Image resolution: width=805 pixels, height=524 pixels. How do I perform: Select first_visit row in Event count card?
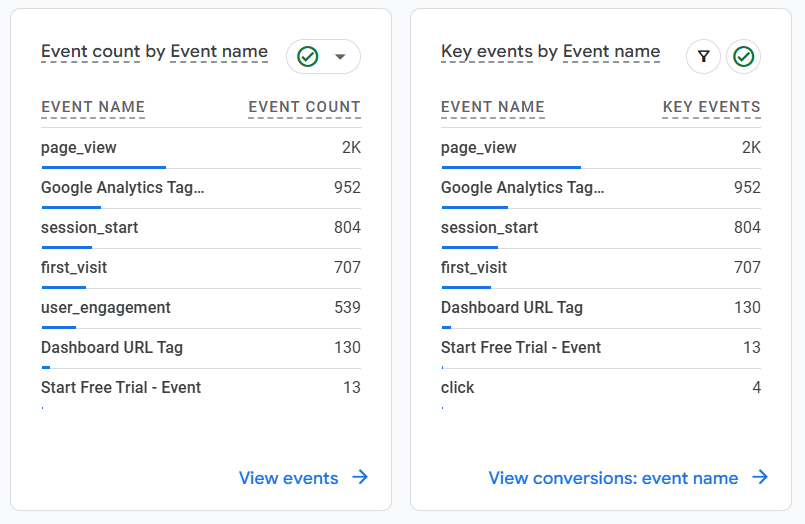point(201,268)
